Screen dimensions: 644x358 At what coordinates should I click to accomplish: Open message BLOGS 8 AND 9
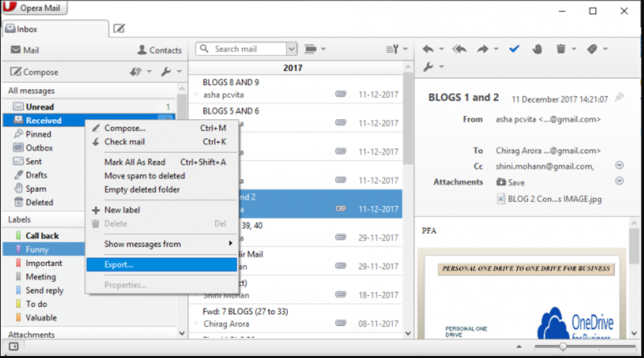295,89
